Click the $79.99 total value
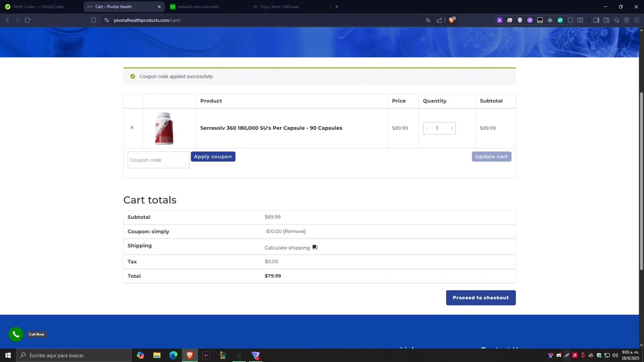The width and height of the screenshot is (644, 362). point(273,276)
